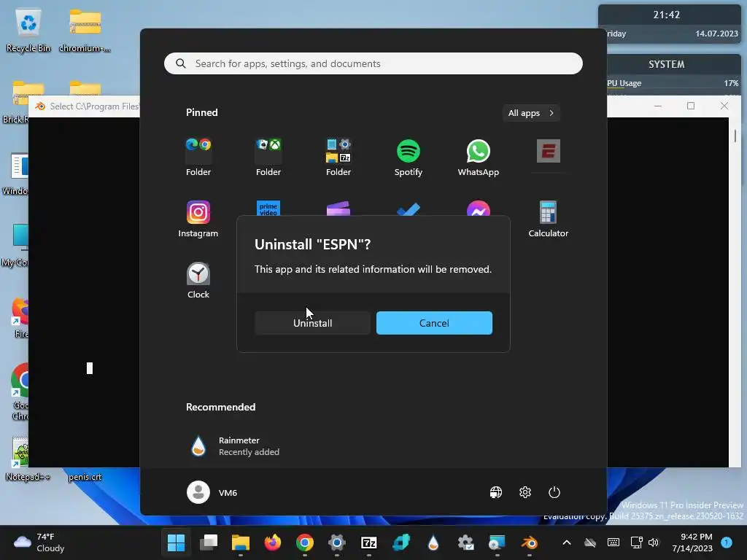This screenshot has width=747, height=560.
Task: Click the Rainmeter droplet taskbar icon
Action: point(433,542)
